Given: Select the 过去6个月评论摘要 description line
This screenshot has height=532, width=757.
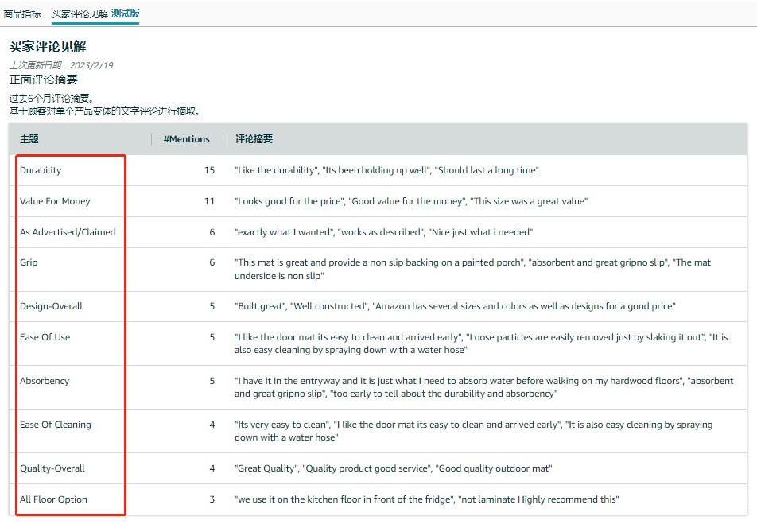Looking at the screenshot, I should pos(51,99).
